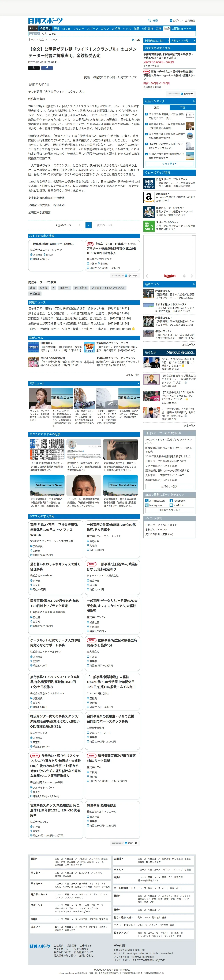
Task: Open 貿易事務 経験者歓迎 job card
Action: point(112,820)
